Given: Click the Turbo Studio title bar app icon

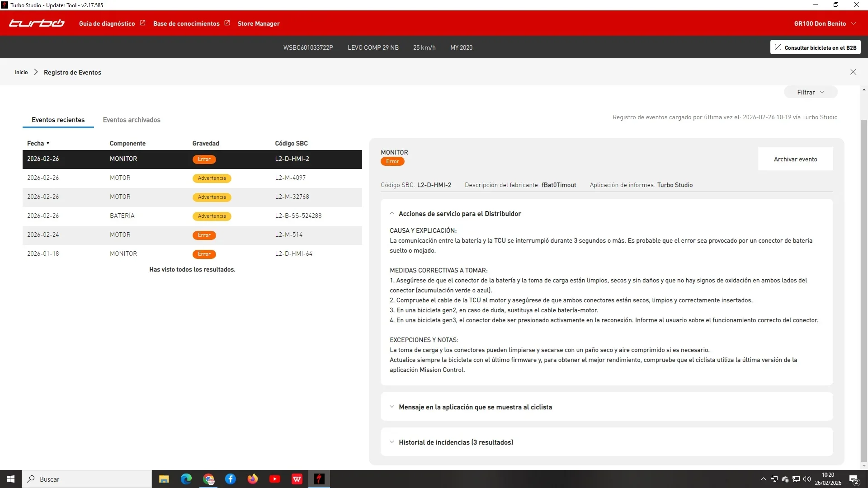Looking at the screenshot, I should tap(5, 5).
